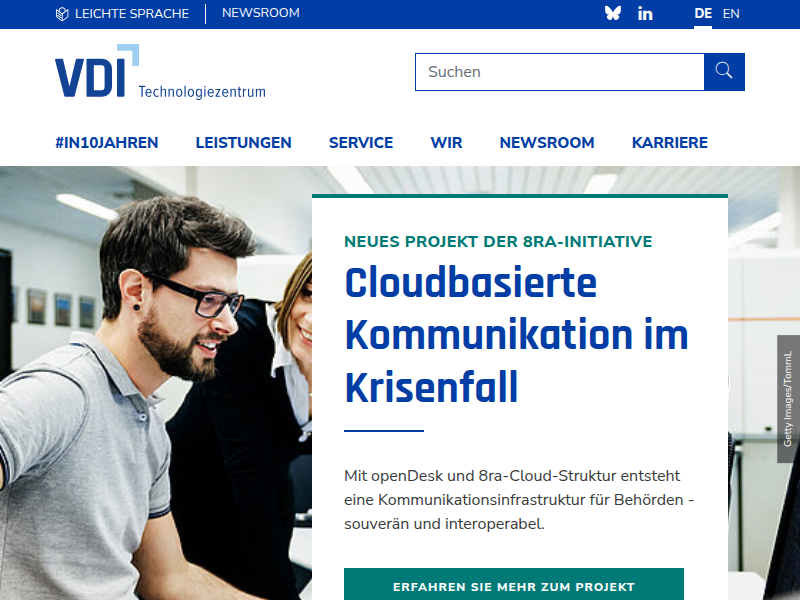Expand the LEISTUNGEN navigation menu

243,143
